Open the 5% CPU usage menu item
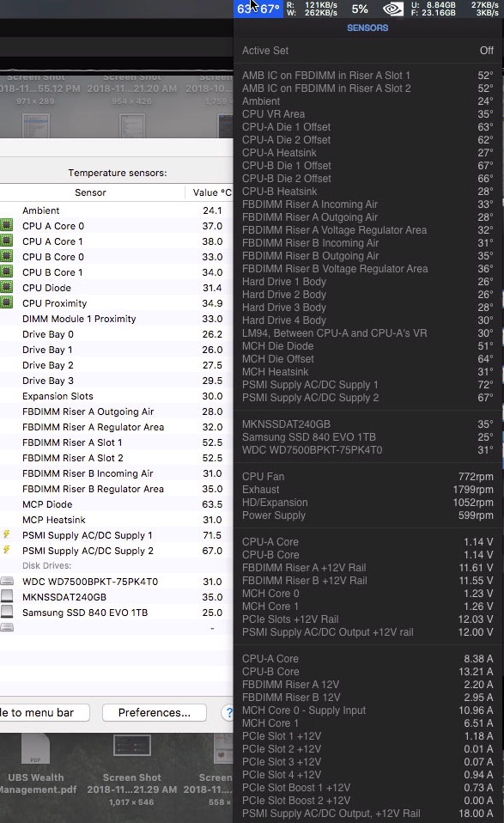Viewport: 504px width, 823px height. tap(360, 9)
